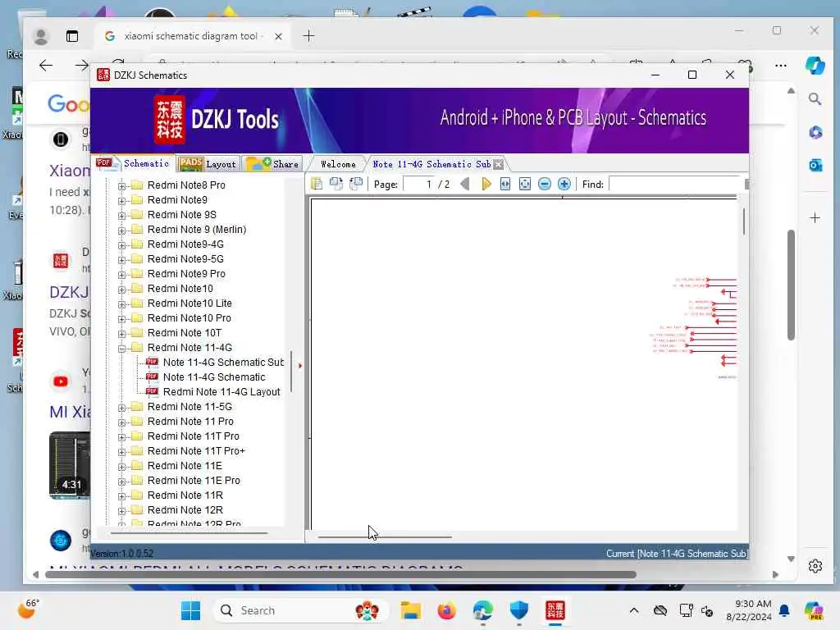Image resolution: width=840 pixels, height=630 pixels.
Task: Select the Note 11-4G Schematic Sub tab
Action: pyautogui.click(x=431, y=164)
